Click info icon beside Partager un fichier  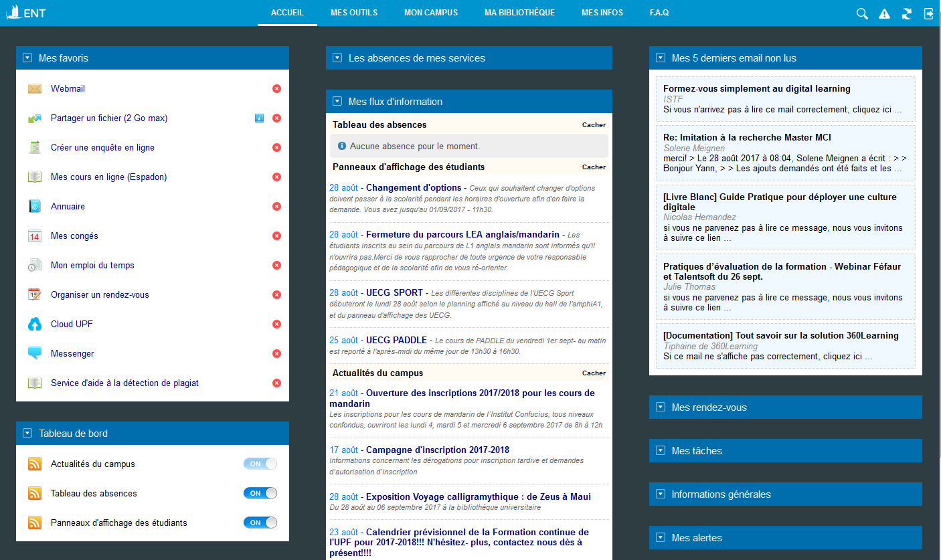[x=259, y=118]
